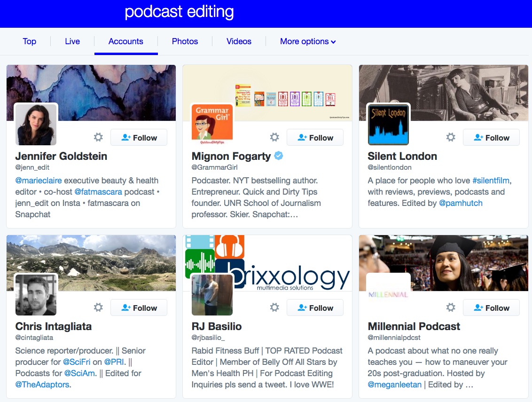Follow Chris Intagliata
The height and width of the screenshot is (402, 532).
click(139, 307)
